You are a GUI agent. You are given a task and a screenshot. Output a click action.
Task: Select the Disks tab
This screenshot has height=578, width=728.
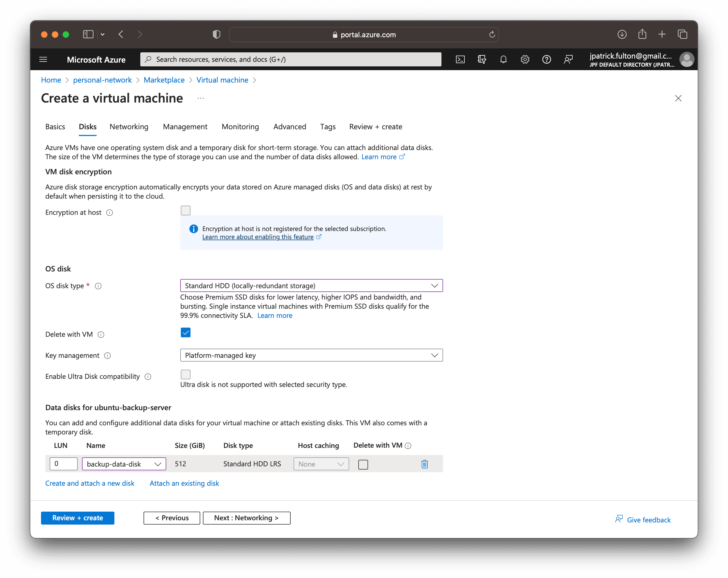(x=87, y=127)
